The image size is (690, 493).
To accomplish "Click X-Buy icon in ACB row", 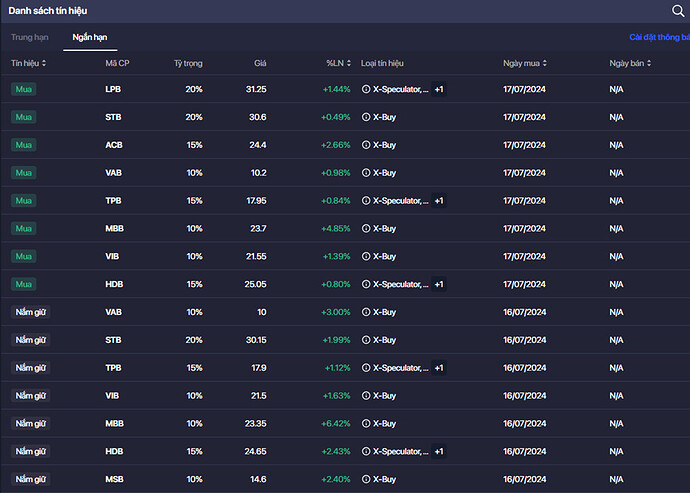I will coord(366,145).
